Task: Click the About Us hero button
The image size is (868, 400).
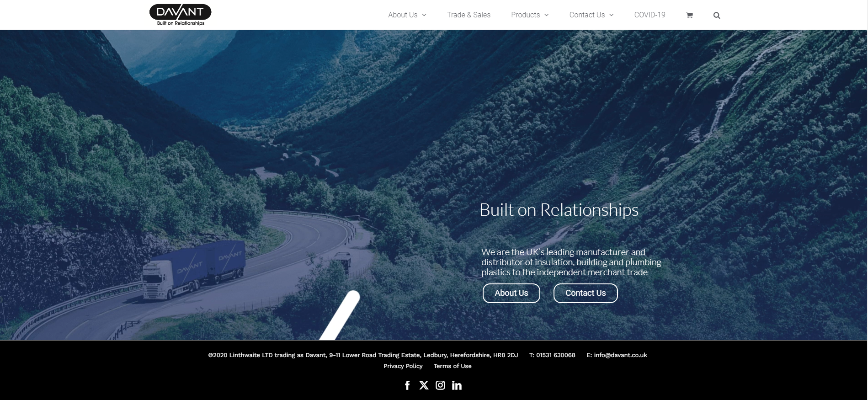Action: [511, 293]
